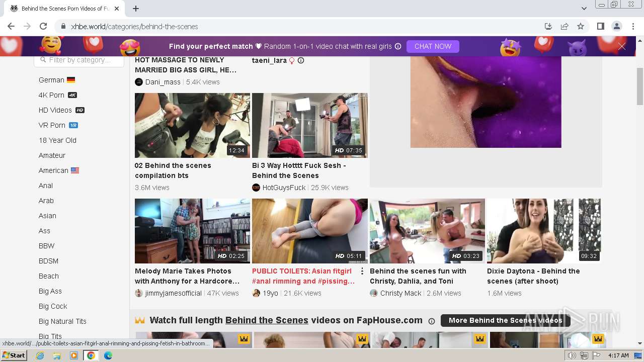Click the info icon in promo banner

[x=398, y=46]
